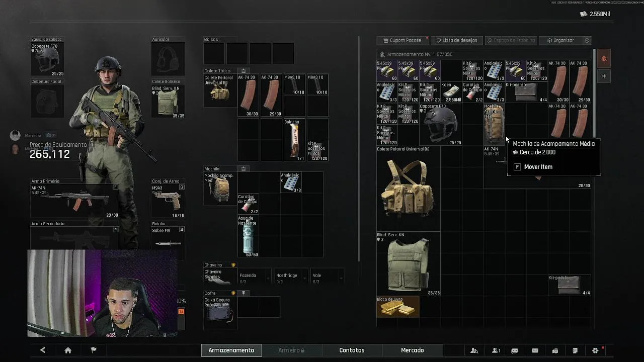Open the settings gear in bottom bar
Screen dimensions: 644x362
tap(595, 350)
